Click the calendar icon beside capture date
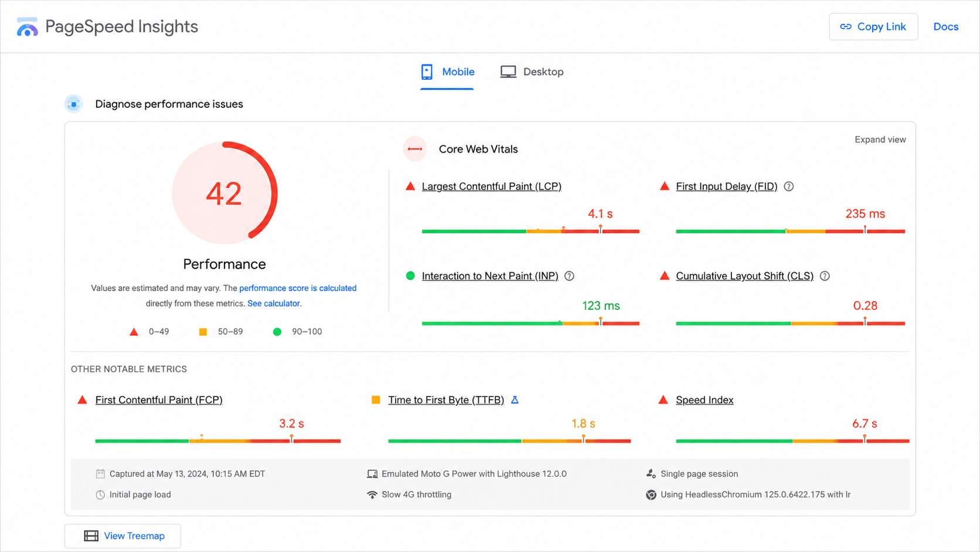 point(100,473)
